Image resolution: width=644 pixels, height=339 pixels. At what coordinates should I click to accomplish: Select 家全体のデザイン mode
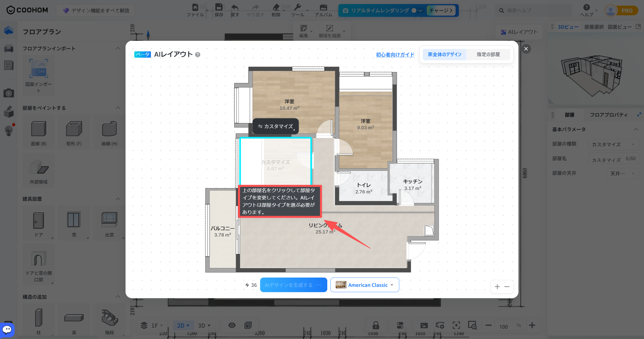pos(445,54)
